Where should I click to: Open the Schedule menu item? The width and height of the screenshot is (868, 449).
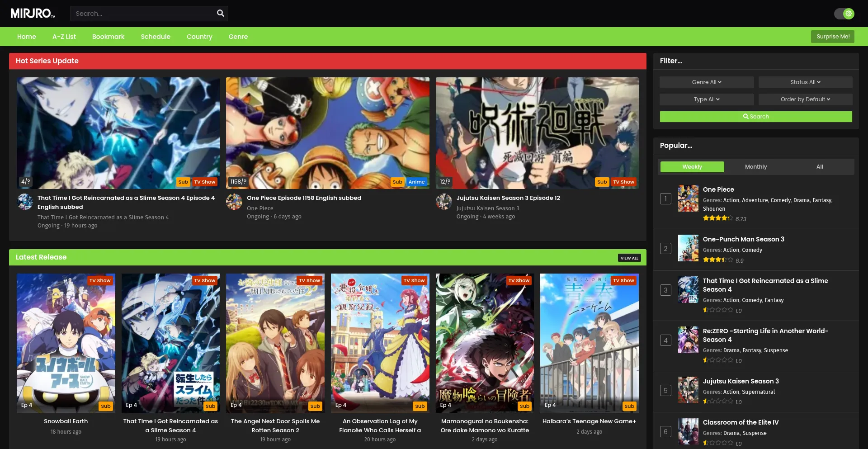click(156, 37)
